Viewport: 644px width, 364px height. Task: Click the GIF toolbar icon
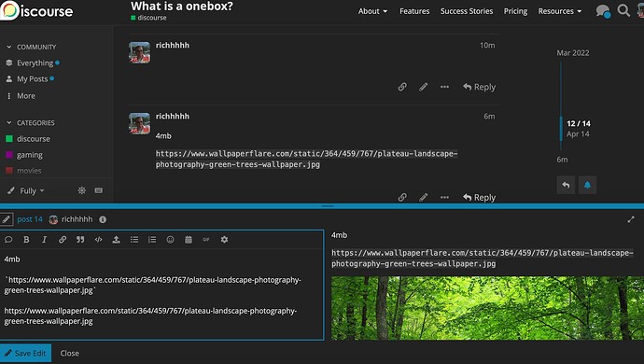click(x=206, y=240)
